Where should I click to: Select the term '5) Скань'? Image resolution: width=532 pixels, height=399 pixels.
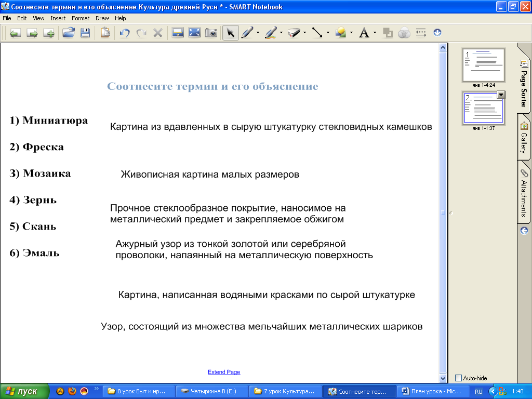click(33, 227)
